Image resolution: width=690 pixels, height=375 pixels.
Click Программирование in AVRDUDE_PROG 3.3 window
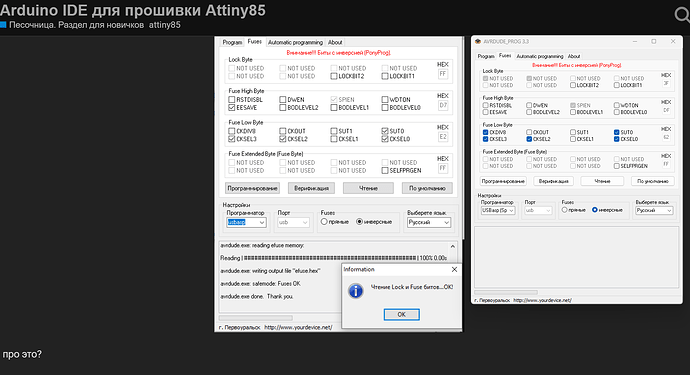[503, 181]
